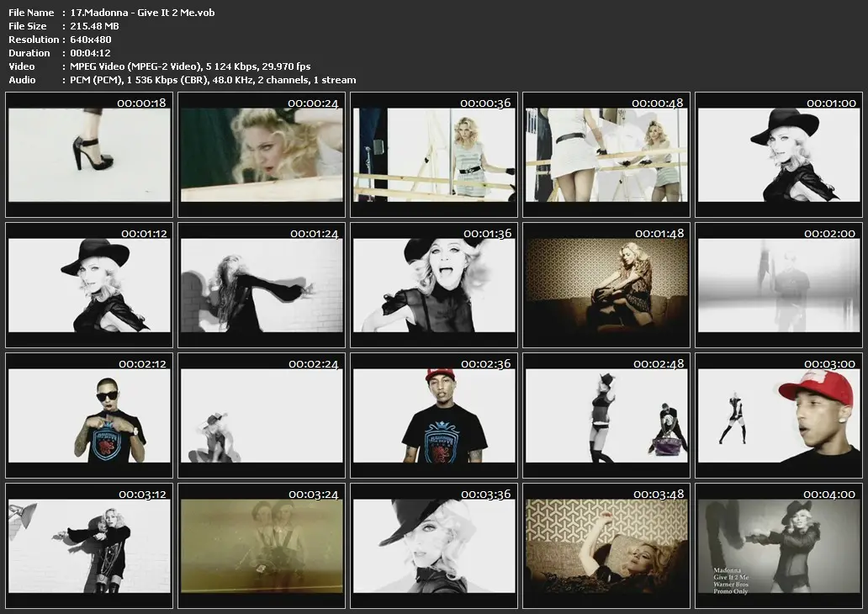
Task: Click the 'Audio' label
Action: [22, 80]
